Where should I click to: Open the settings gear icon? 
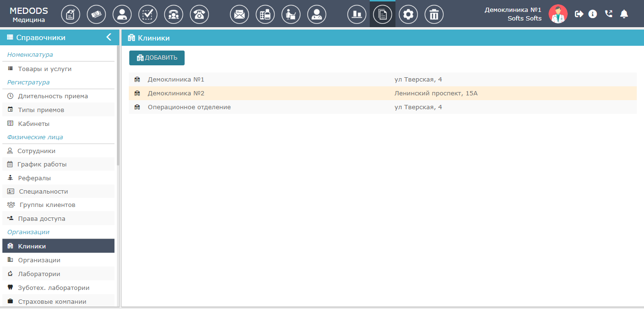pos(408,14)
